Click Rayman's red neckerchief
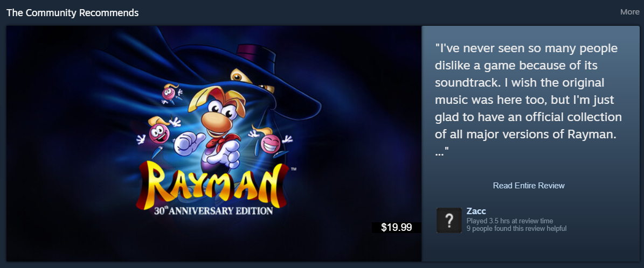 (219, 141)
